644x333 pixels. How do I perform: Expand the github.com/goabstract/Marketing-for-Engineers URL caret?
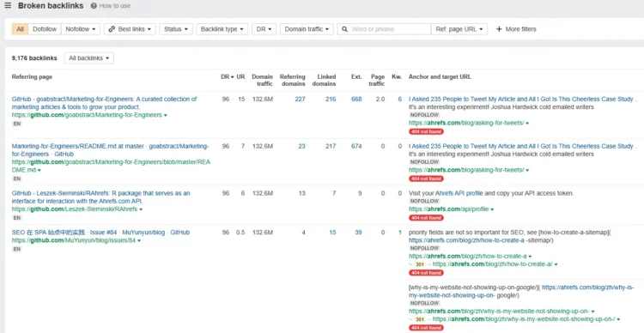[x=166, y=115]
